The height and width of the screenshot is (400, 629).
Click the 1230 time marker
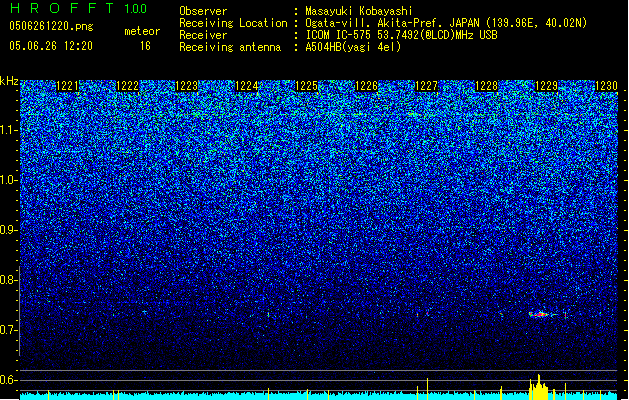pyautogui.click(x=606, y=86)
